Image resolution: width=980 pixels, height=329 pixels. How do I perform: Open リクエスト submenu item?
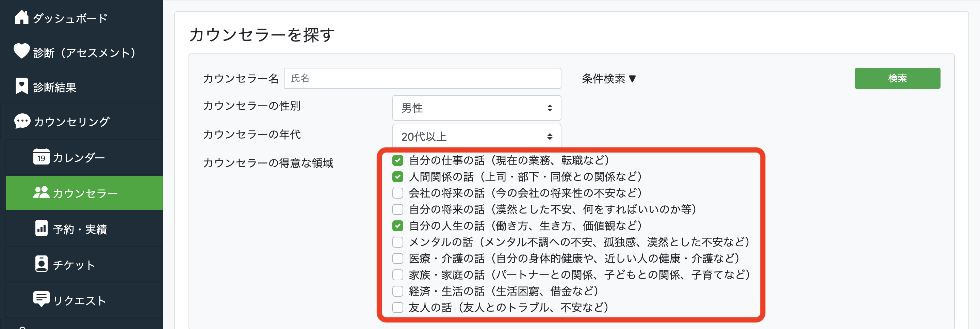tap(84, 300)
